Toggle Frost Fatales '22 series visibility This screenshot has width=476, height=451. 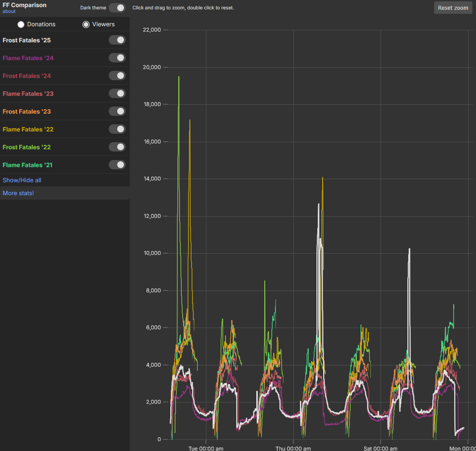tap(117, 147)
